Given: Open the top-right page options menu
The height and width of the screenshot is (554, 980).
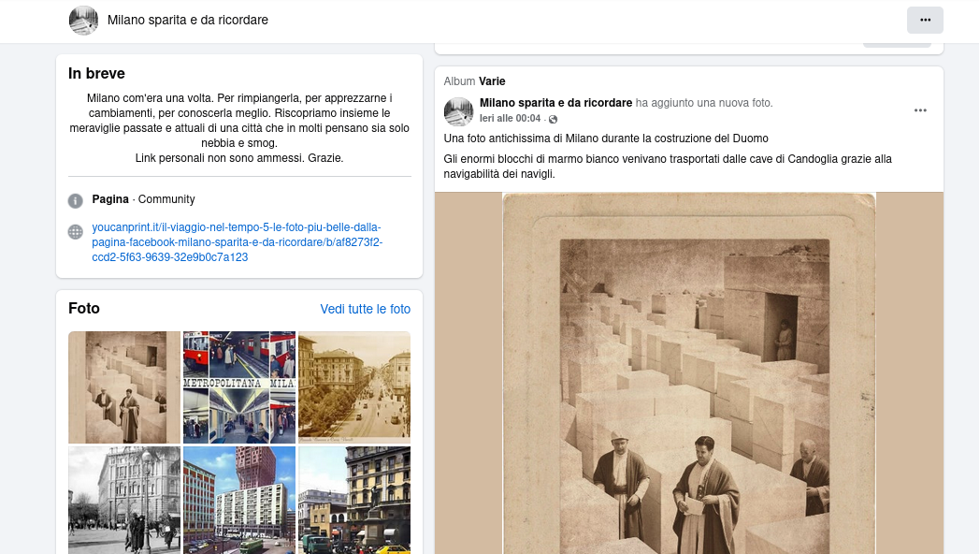Looking at the screenshot, I should 925,20.
